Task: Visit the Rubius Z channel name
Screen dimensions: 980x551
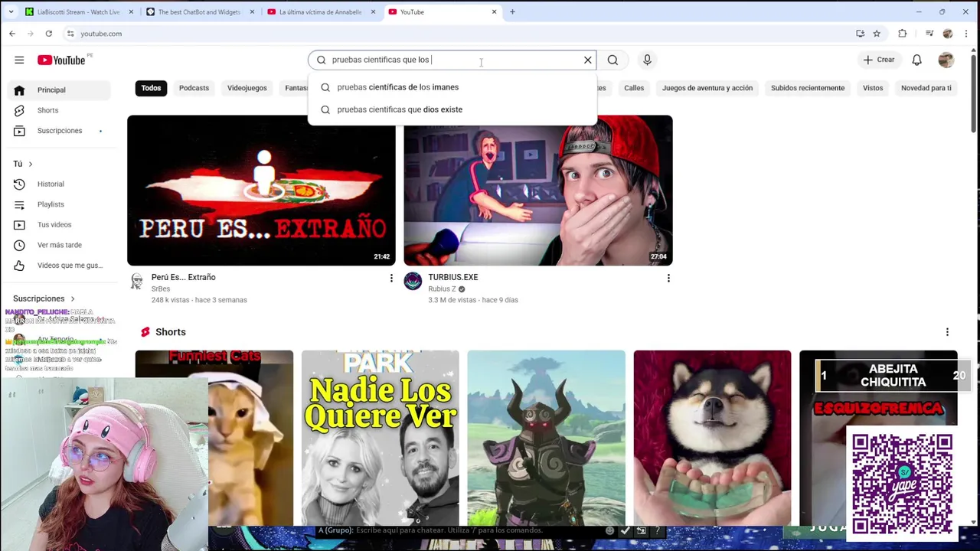Action: click(x=442, y=289)
